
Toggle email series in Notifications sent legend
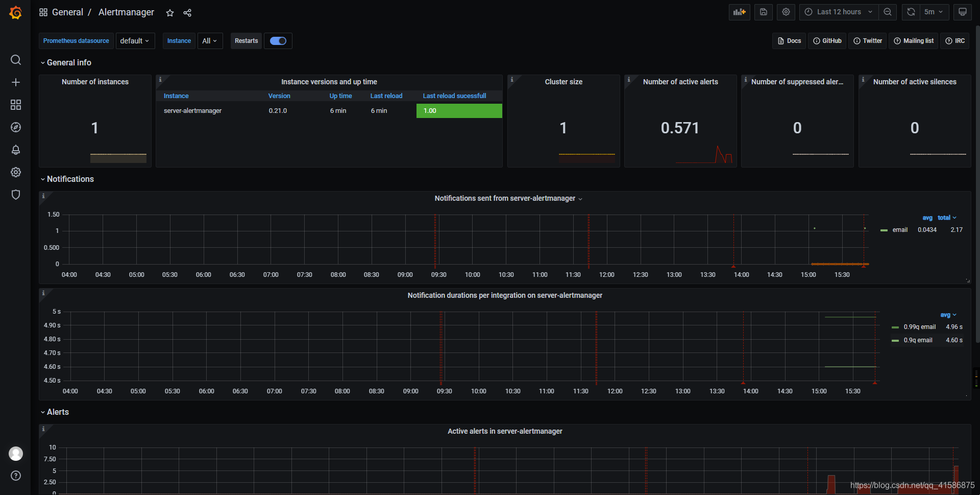[900, 230]
